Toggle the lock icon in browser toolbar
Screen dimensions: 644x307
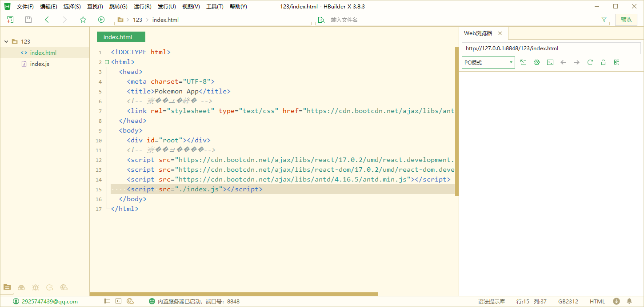coord(603,62)
